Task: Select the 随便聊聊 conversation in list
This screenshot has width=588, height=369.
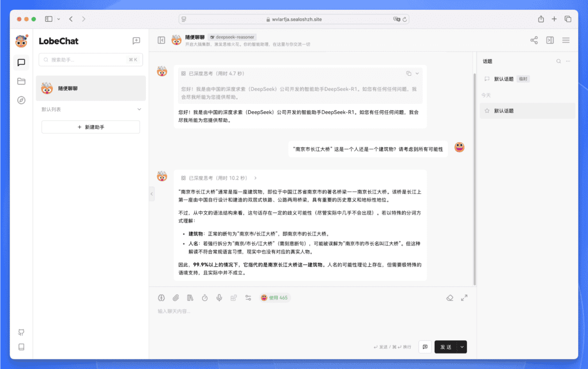Action: (91, 88)
